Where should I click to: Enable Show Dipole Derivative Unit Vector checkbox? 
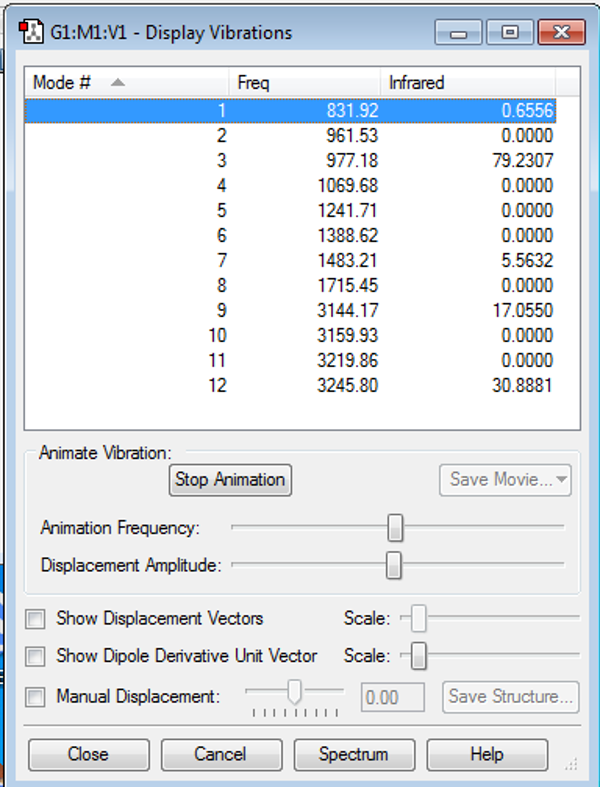(36, 656)
